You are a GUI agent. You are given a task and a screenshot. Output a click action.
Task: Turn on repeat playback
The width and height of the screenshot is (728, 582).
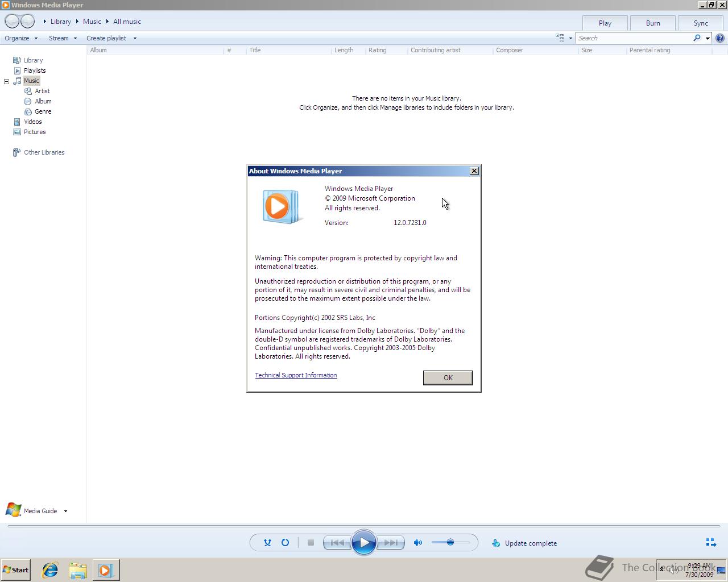pyautogui.click(x=286, y=543)
